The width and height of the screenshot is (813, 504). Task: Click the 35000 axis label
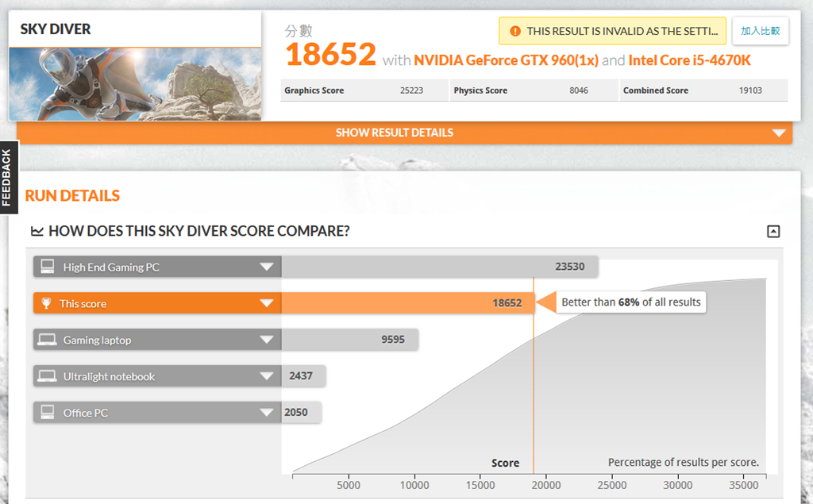[743, 485]
